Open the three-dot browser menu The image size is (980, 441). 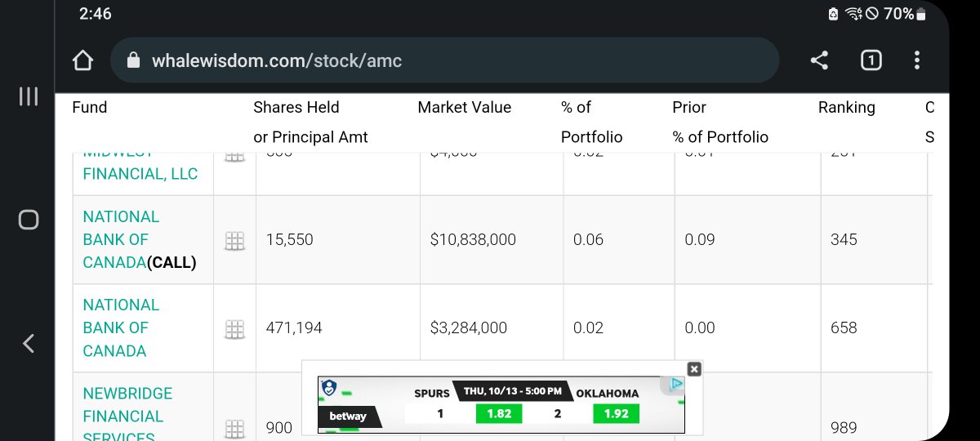(917, 60)
